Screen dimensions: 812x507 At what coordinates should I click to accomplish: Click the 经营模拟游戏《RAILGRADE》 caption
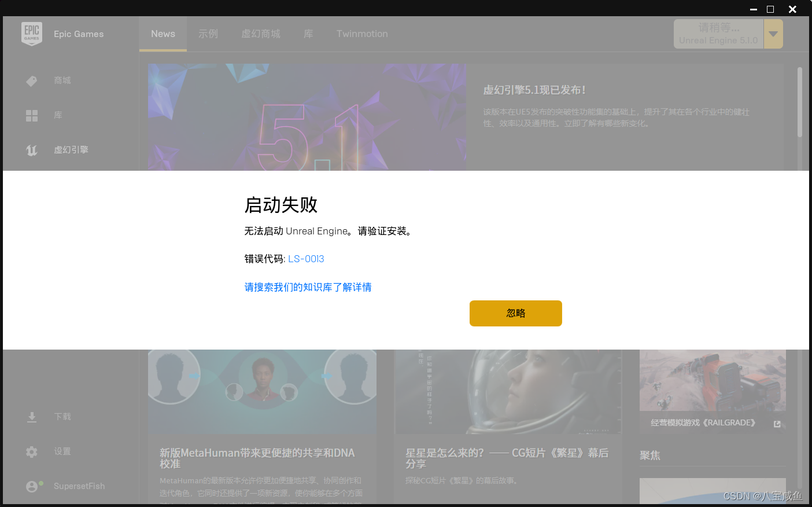[703, 423]
